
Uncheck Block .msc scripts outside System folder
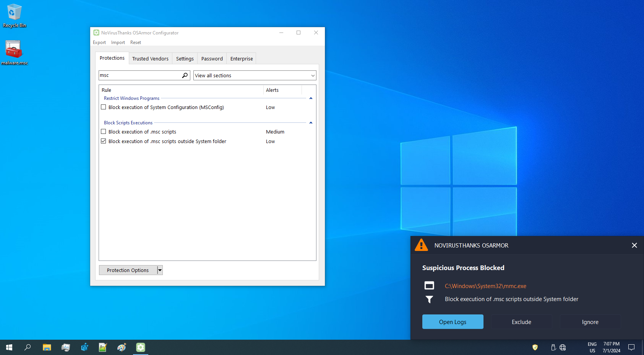point(103,141)
